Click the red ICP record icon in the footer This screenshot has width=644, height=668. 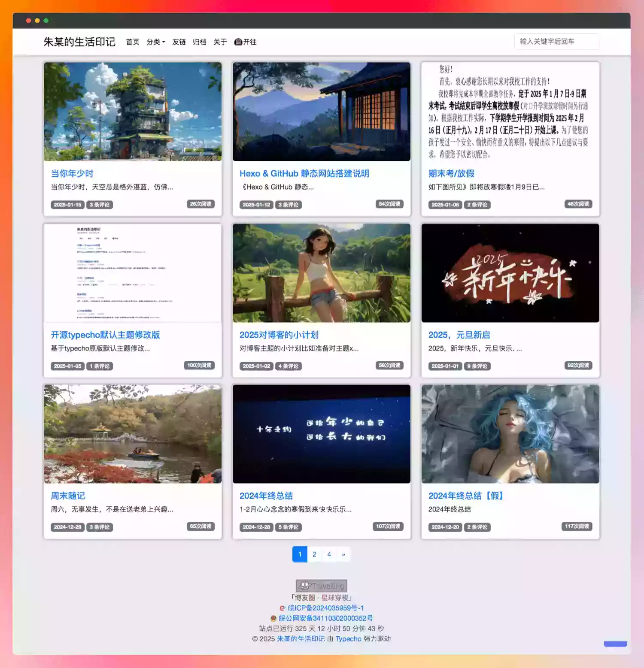282,608
